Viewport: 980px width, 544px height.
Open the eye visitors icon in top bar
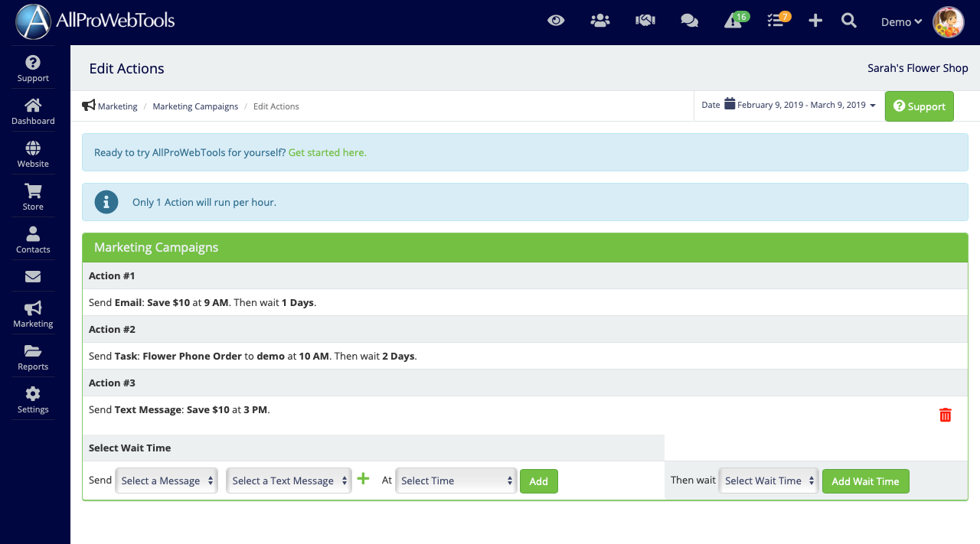(556, 21)
